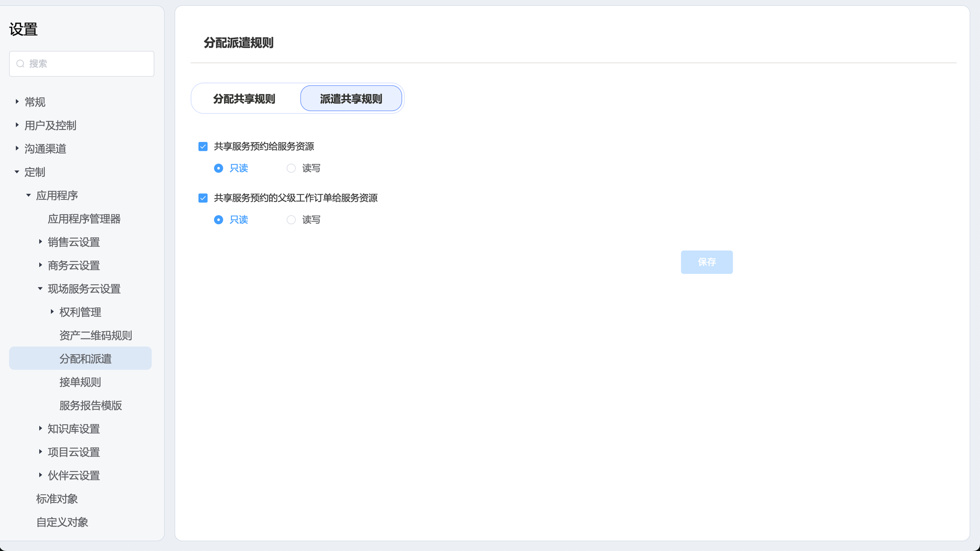Viewport: 980px width, 551px height.
Task: Expand 沟通渠道 in the sidebar
Action: [x=17, y=148]
